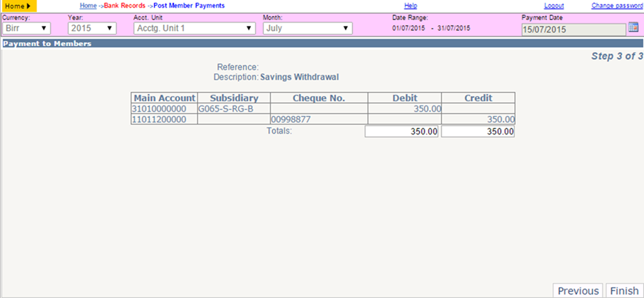Click the Credit totals field

pyautogui.click(x=478, y=132)
